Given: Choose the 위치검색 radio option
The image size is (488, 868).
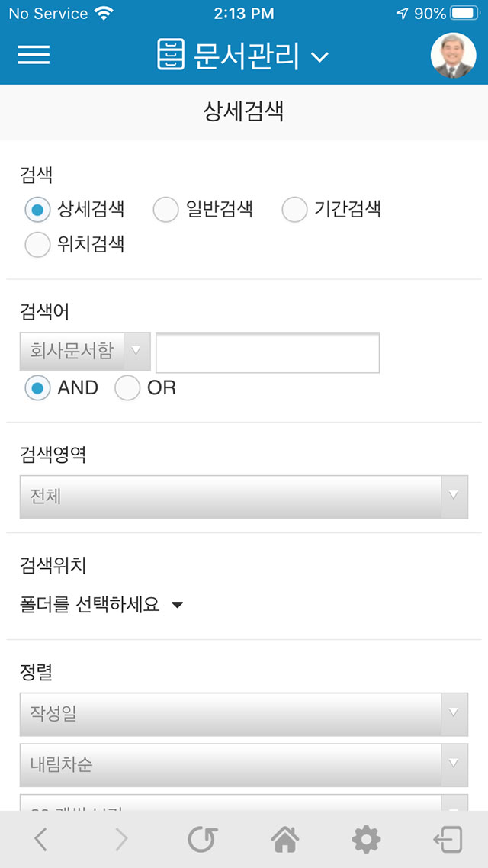Looking at the screenshot, I should pyautogui.click(x=37, y=245).
